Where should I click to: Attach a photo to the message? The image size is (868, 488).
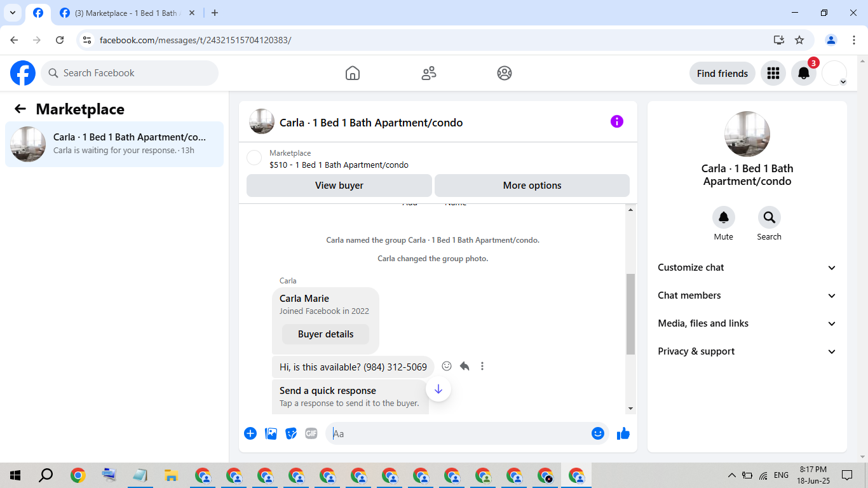coord(271,433)
